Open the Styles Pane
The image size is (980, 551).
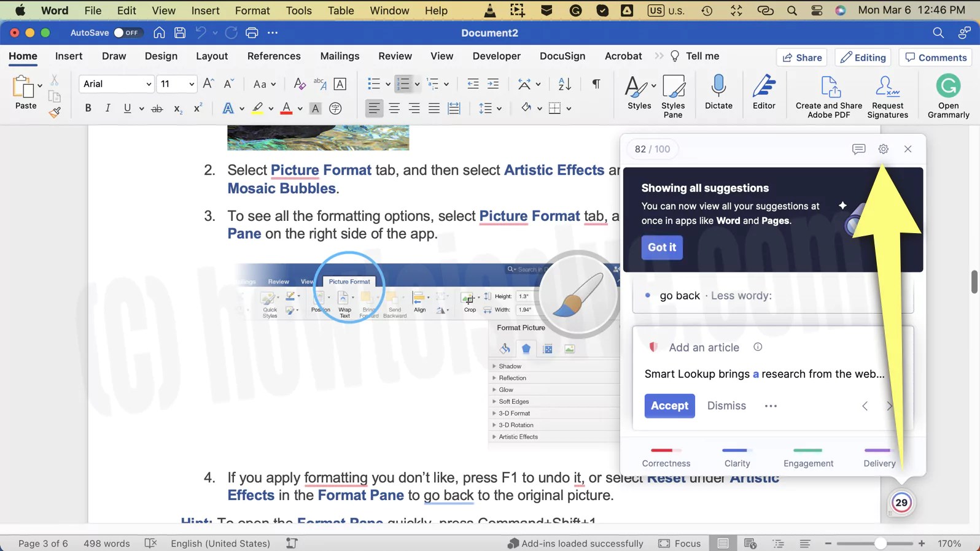click(673, 96)
